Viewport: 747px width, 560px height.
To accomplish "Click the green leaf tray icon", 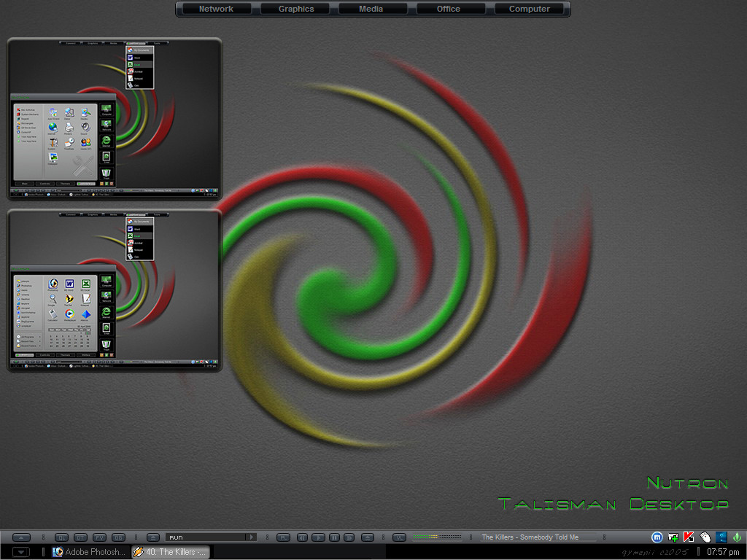I will tap(737, 537).
